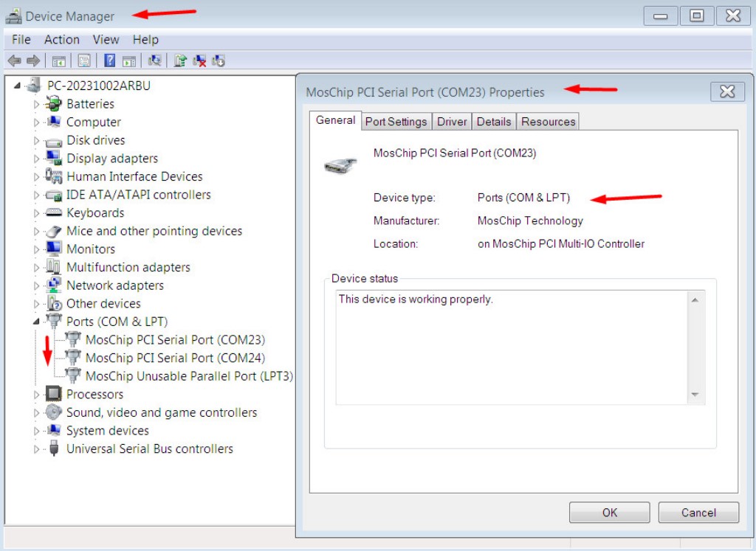Select the Computer category icon
Screen dimensions: 756x551
pyautogui.click(x=53, y=122)
